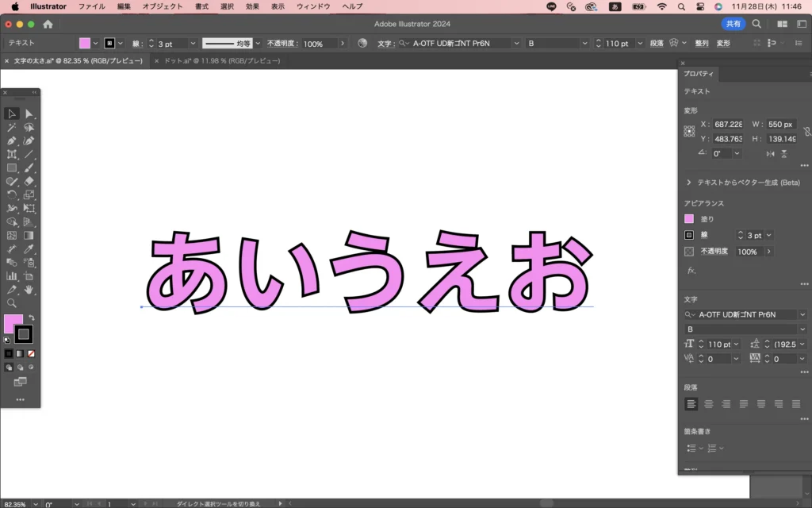
Task: Open font family dropdown in Properties panel
Action: 802,314
